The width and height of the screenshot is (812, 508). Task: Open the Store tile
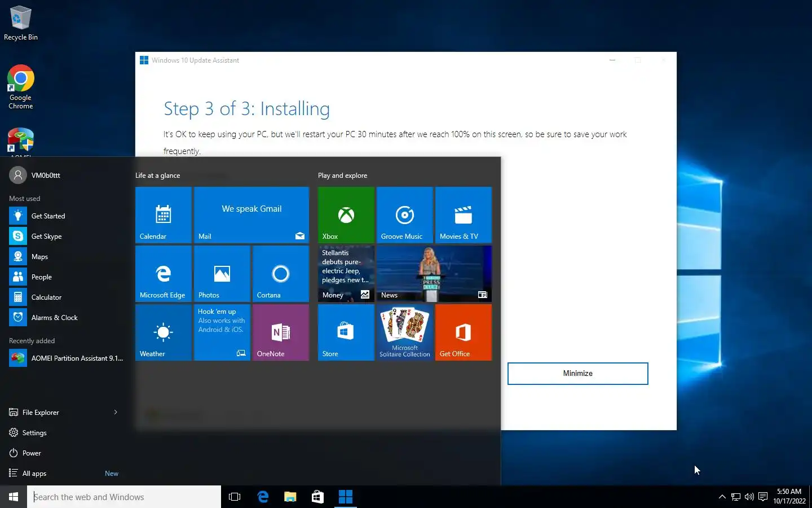[x=346, y=332]
